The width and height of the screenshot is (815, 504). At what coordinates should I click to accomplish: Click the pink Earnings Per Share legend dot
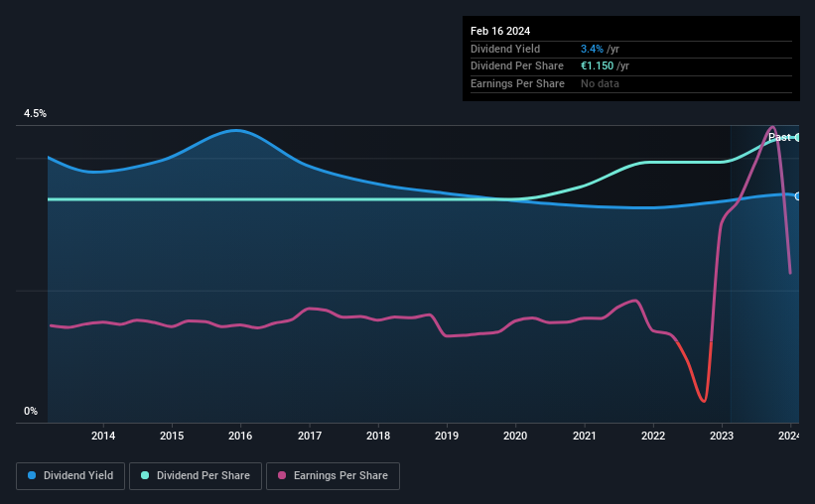tap(282, 475)
